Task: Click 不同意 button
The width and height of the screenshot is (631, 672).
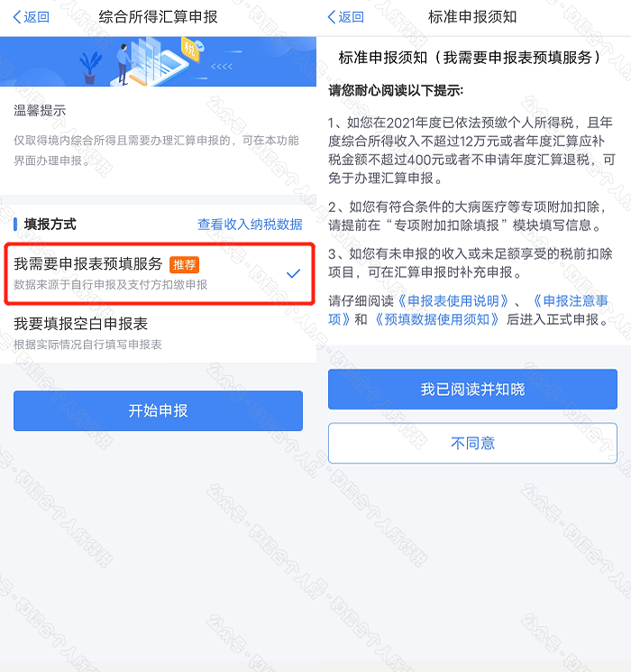Action: [472, 443]
